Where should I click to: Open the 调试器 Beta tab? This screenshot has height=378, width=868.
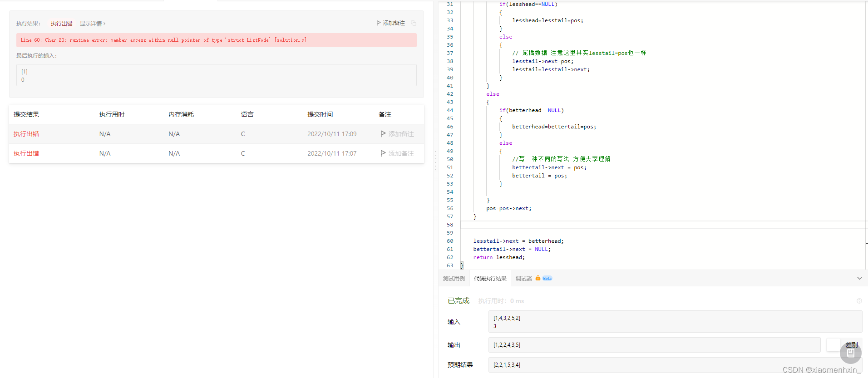click(x=533, y=279)
